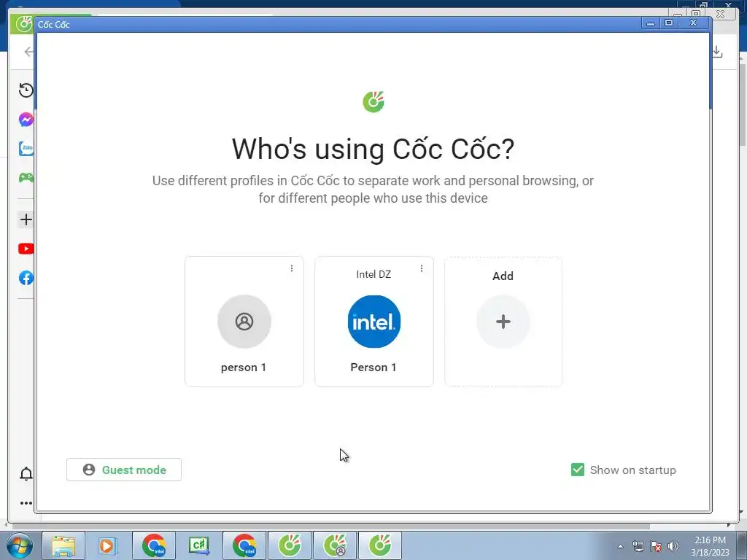The width and height of the screenshot is (747, 560).
Task: Open the games controller sidebar icon
Action: pos(26,178)
